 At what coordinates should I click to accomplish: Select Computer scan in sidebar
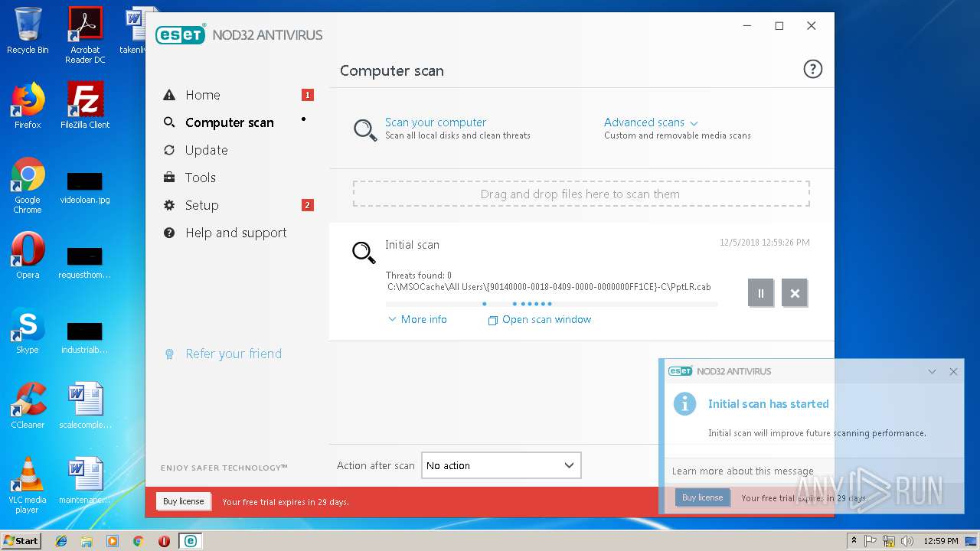click(x=229, y=122)
